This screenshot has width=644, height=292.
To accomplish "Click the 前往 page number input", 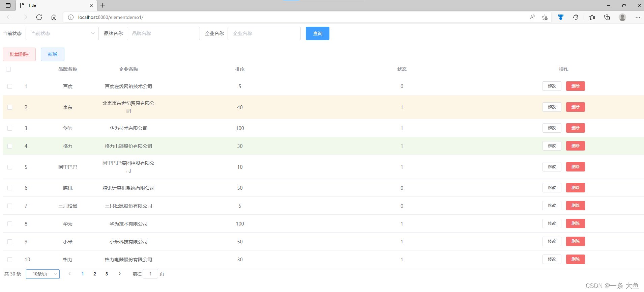I will (x=150, y=274).
